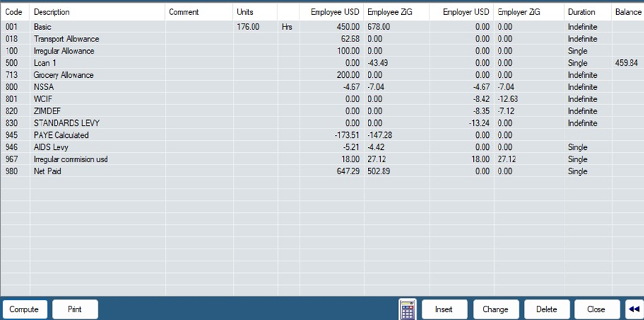This screenshot has width=644, height=320.
Task: Click the 502.89 Net Paid ZiG amount
Action: point(379,171)
